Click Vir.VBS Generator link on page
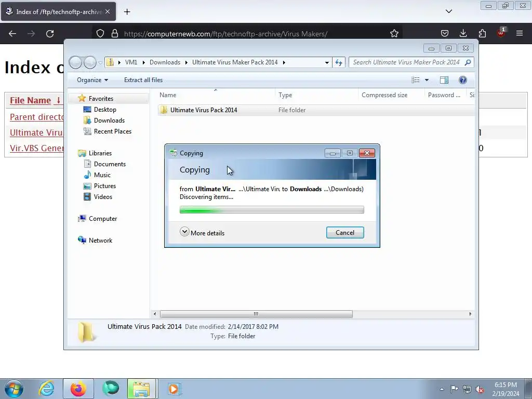532x399 pixels. 37,148
